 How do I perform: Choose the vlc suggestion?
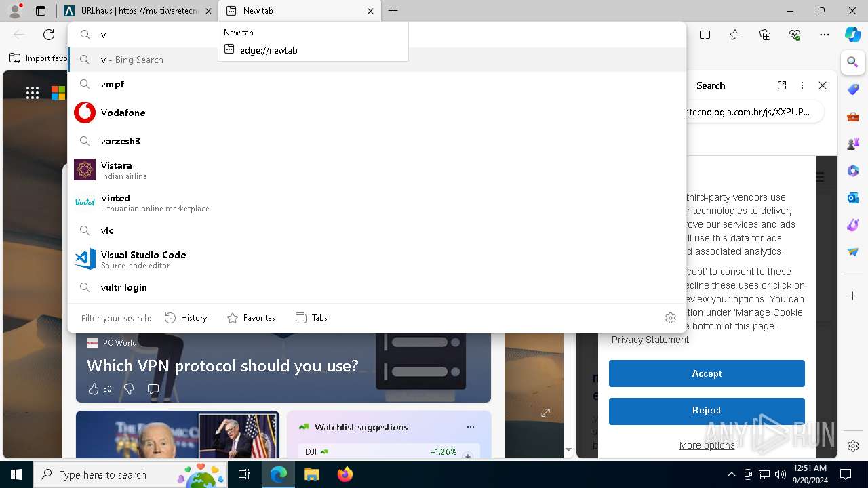377,230
